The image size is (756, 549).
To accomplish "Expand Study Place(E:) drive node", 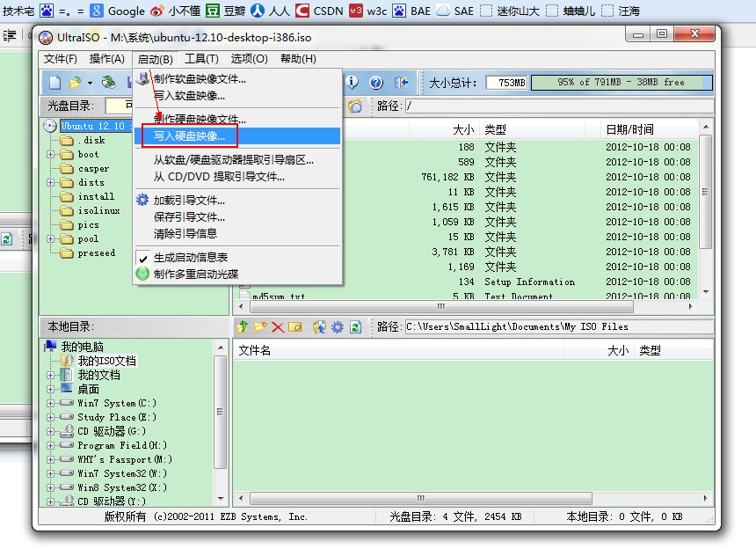I will tap(50, 417).
